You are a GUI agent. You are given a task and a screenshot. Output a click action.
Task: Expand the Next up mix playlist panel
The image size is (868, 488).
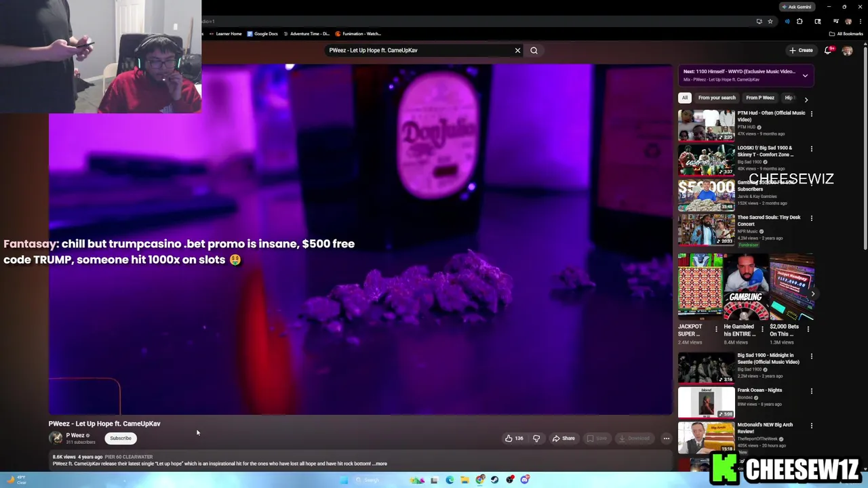805,75
